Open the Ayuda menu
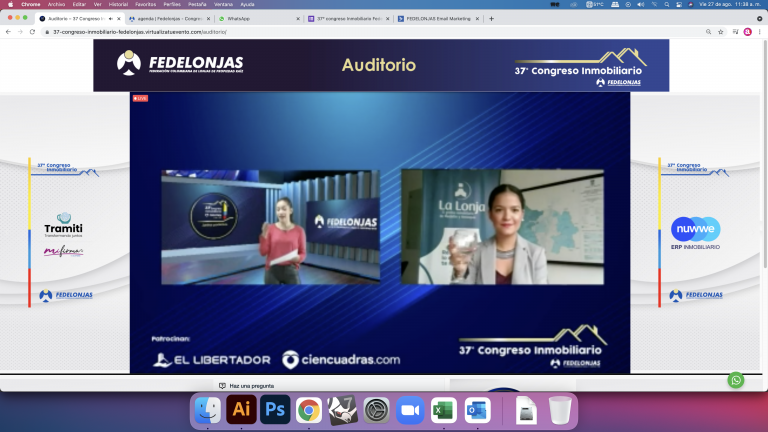The image size is (768, 432). tap(247, 4)
